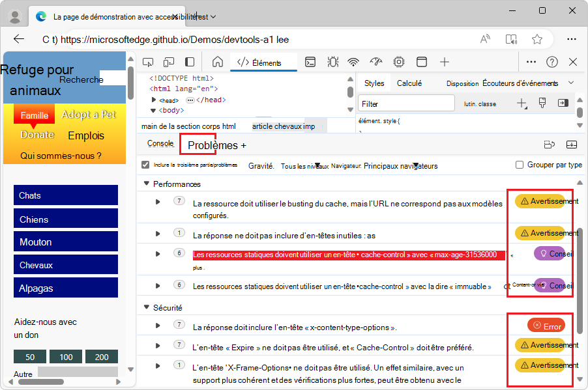
Task: Switch to the Calculé tab
Action: (409, 83)
